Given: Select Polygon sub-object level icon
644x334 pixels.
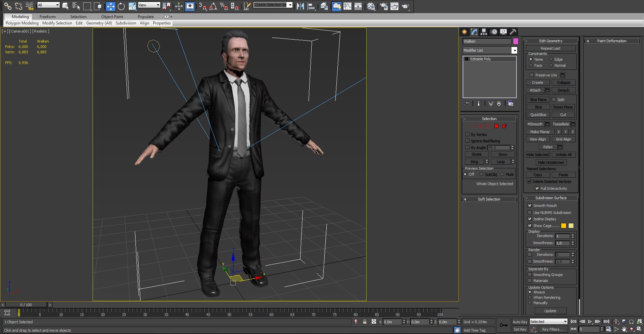Looking at the screenshot, I should pyautogui.click(x=496, y=126).
